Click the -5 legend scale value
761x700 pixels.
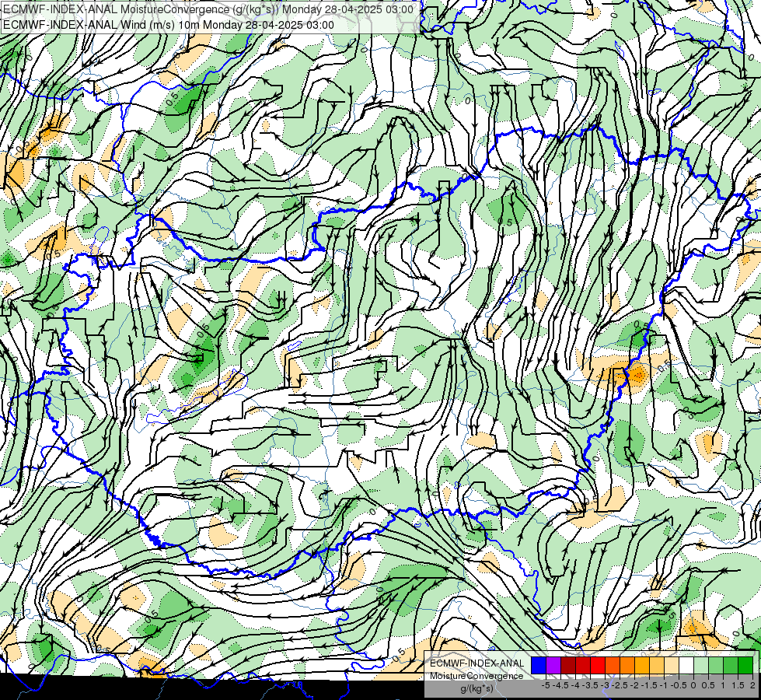pos(546,685)
